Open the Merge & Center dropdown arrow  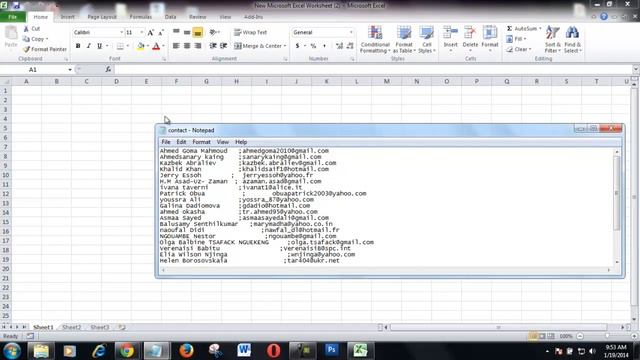click(x=285, y=46)
